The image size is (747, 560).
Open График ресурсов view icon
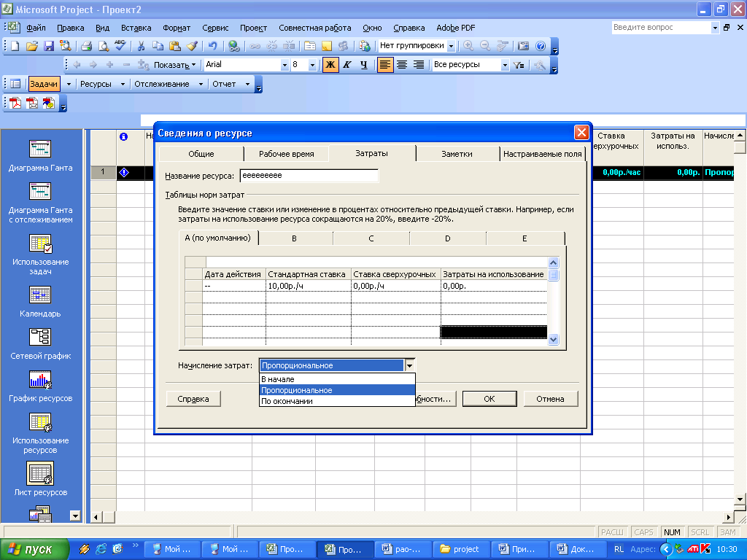point(40,379)
